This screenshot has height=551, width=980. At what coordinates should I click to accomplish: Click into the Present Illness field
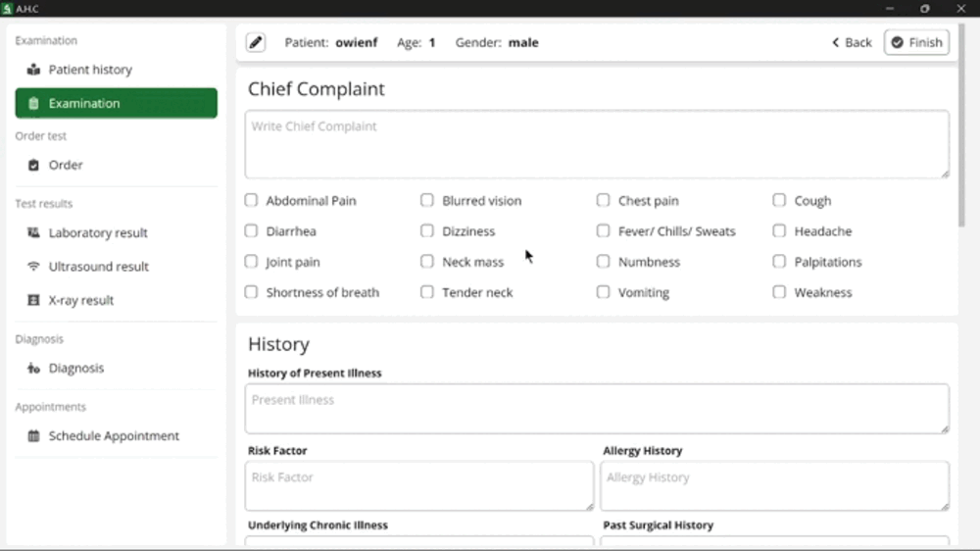tap(596, 408)
